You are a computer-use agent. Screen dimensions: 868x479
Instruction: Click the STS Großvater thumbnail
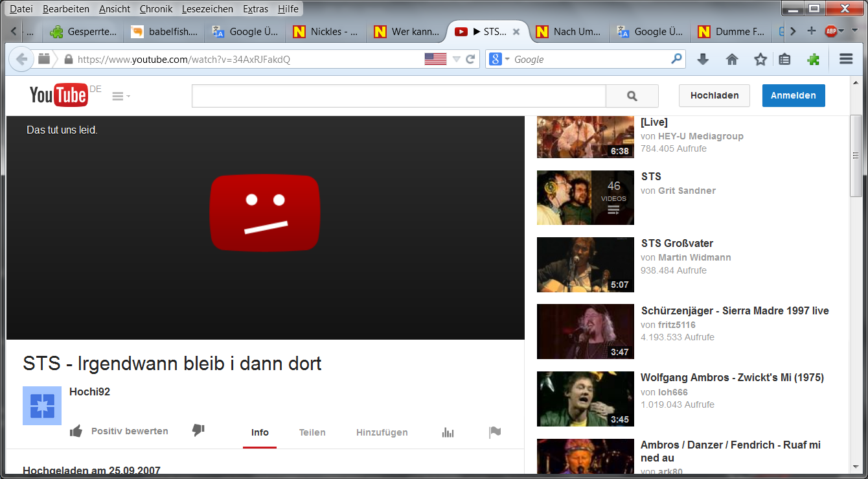(586, 264)
